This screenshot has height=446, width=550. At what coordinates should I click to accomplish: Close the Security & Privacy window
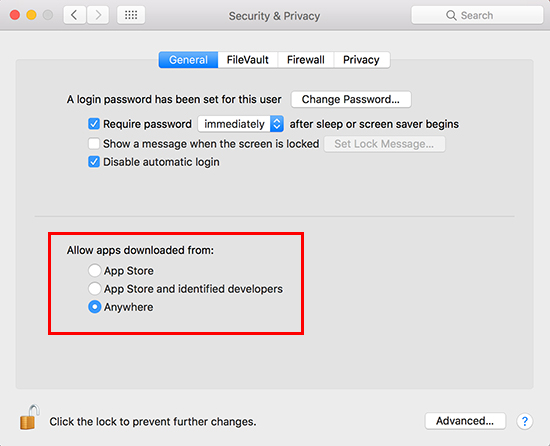click(15, 15)
